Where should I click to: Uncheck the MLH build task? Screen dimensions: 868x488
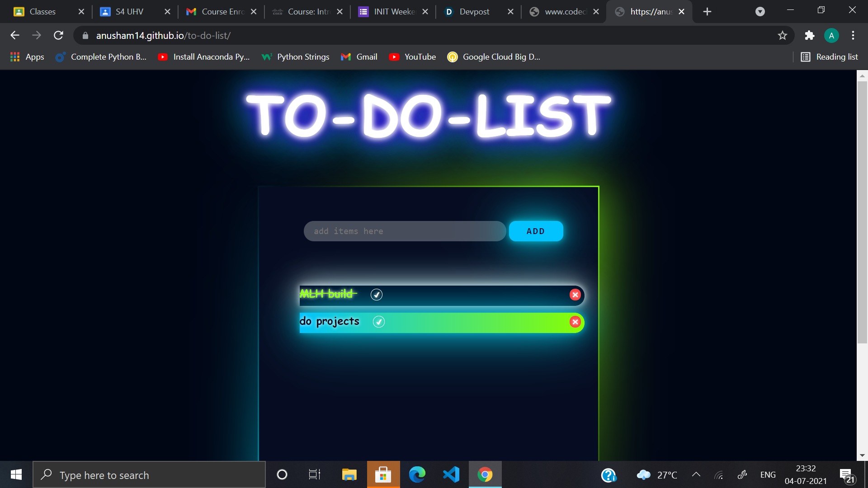click(x=377, y=295)
